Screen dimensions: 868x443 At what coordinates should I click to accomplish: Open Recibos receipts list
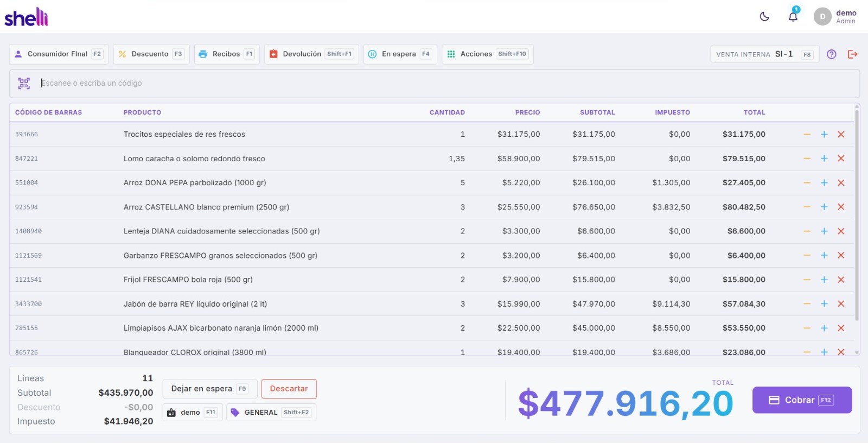[x=227, y=54]
